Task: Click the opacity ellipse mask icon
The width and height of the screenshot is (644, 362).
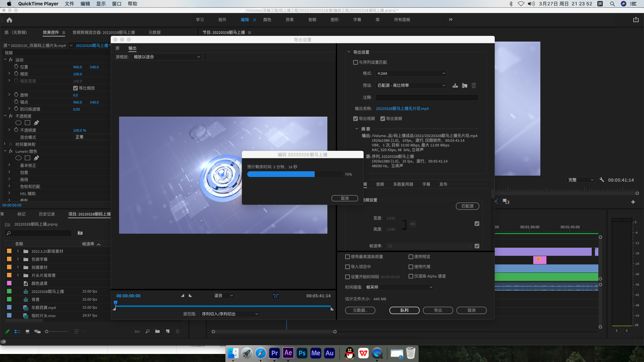Action: (18, 123)
